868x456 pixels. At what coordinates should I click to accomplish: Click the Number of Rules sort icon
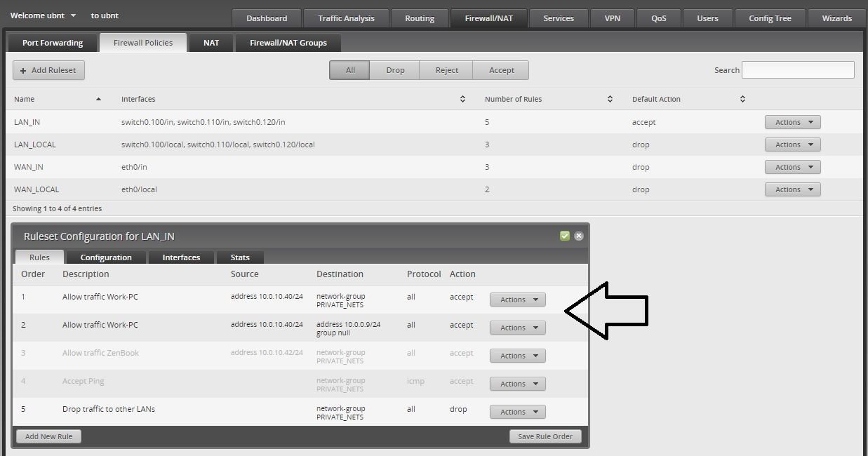pos(610,100)
